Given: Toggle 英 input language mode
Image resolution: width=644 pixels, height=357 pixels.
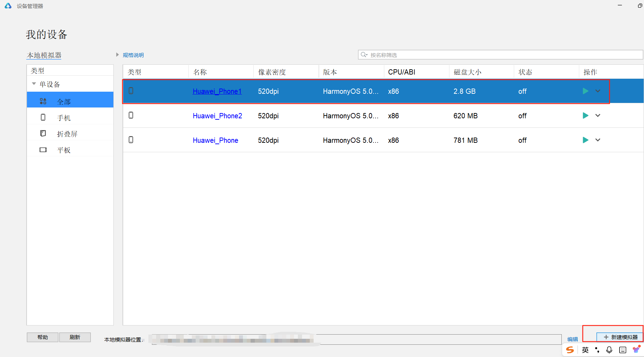Looking at the screenshot, I should 585,350.
